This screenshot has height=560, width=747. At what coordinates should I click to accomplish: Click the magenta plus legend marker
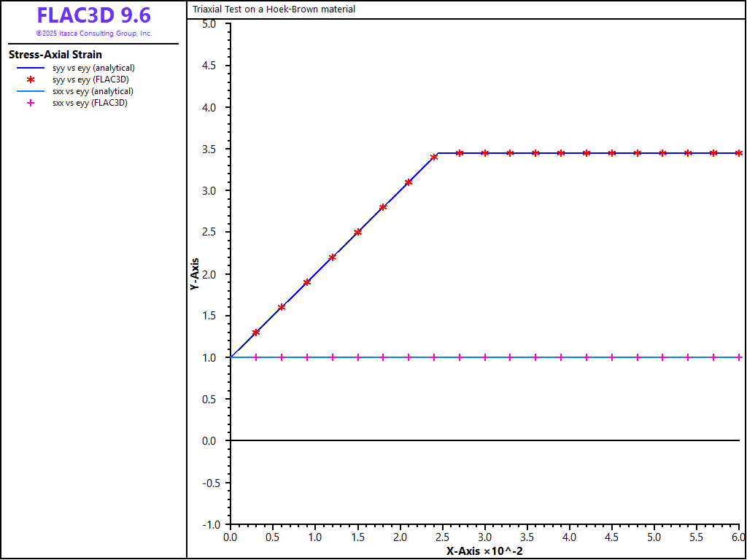[x=31, y=103]
